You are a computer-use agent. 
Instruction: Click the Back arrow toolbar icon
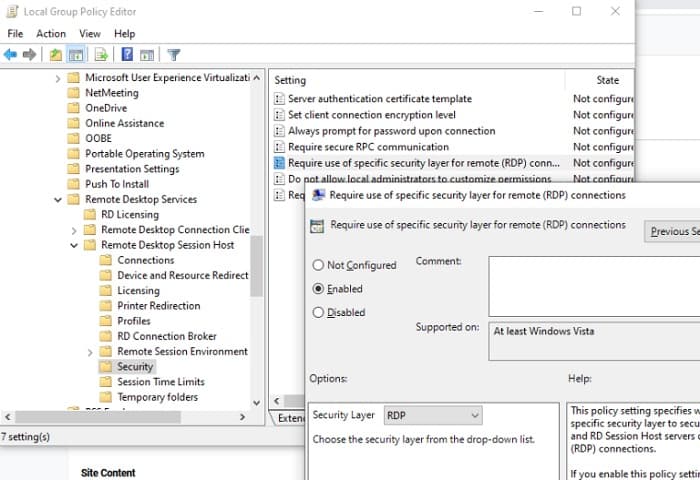(x=10, y=55)
